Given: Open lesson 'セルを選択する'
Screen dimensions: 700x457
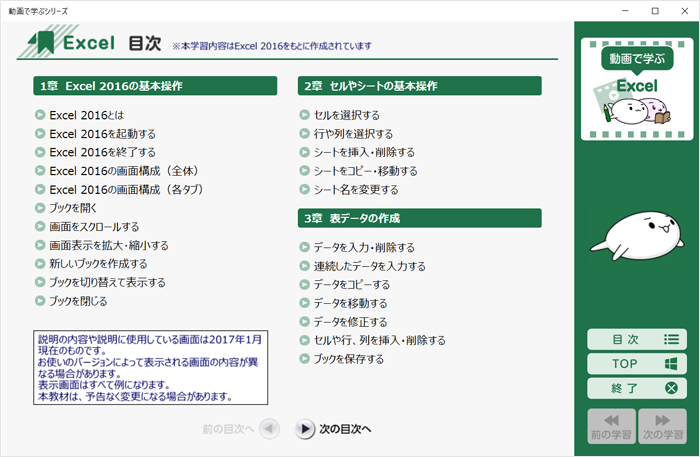Looking at the screenshot, I should pyautogui.click(x=339, y=115).
